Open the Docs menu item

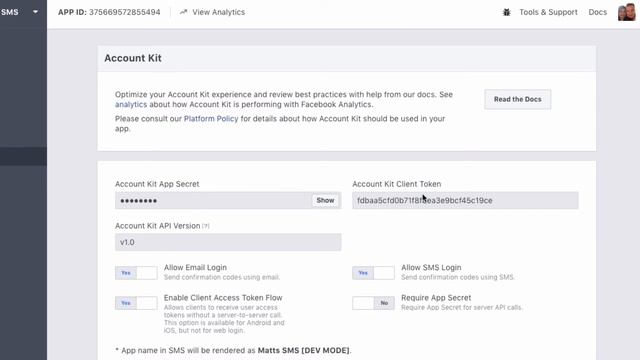[598, 12]
